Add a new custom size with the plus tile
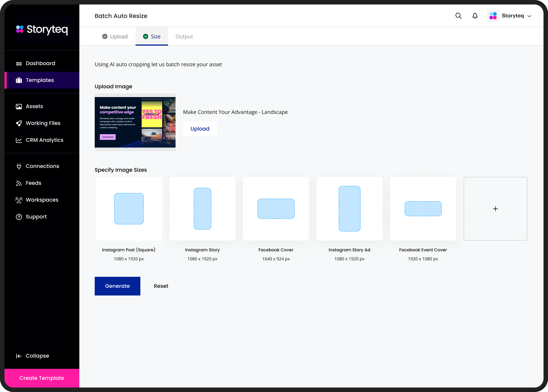This screenshot has height=392, width=548. coord(495,209)
